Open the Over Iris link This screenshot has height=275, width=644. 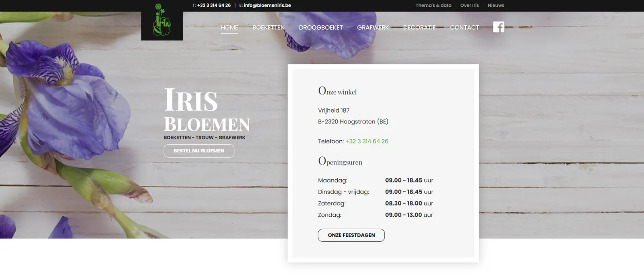tap(470, 5)
